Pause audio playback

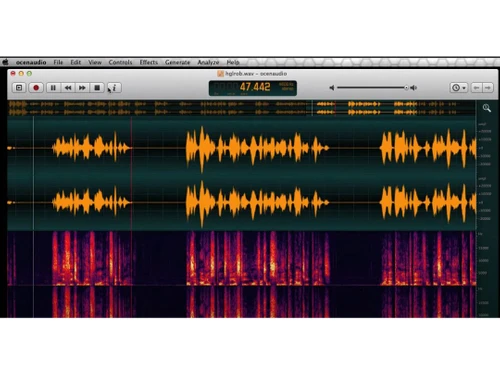53,88
